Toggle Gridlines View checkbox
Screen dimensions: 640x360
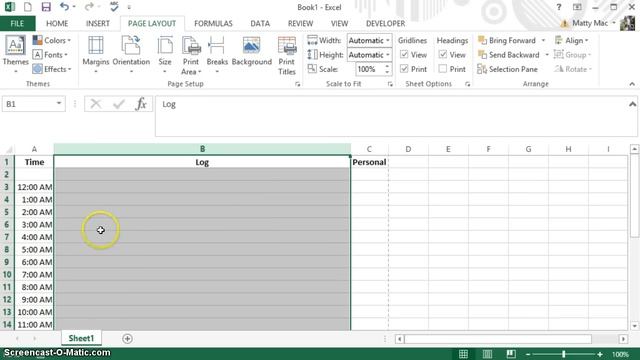(x=404, y=54)
